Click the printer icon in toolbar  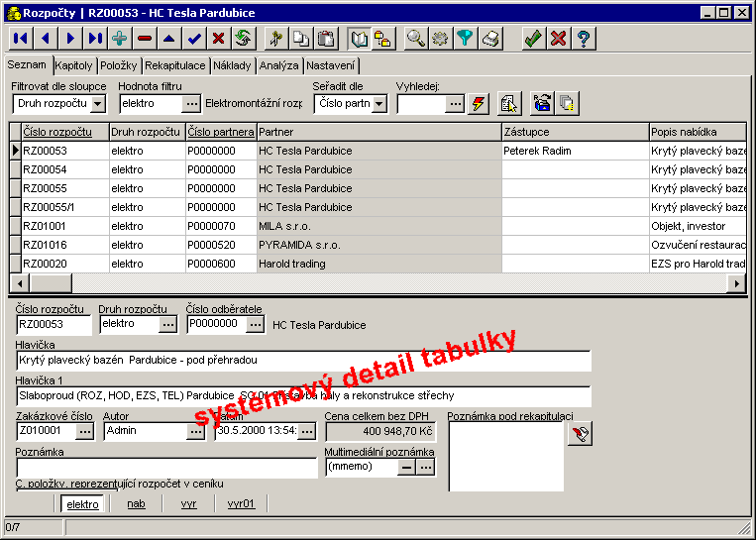490,39
